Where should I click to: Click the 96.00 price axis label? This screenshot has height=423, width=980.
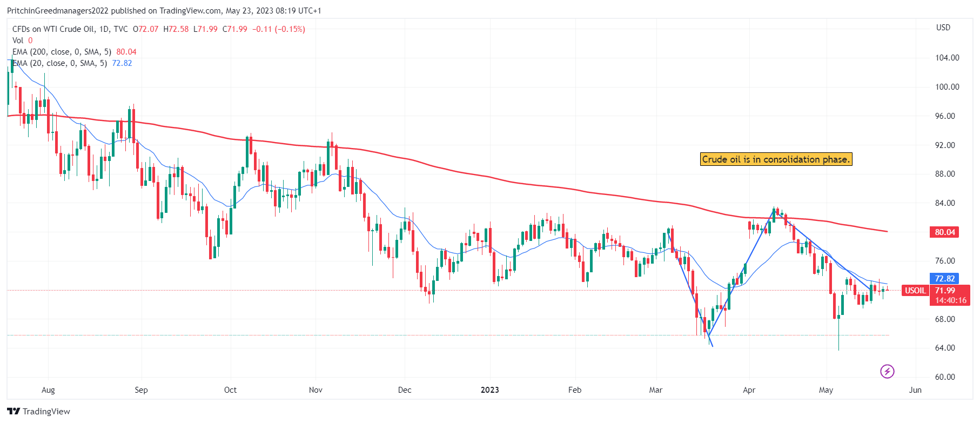pos(945,116)
